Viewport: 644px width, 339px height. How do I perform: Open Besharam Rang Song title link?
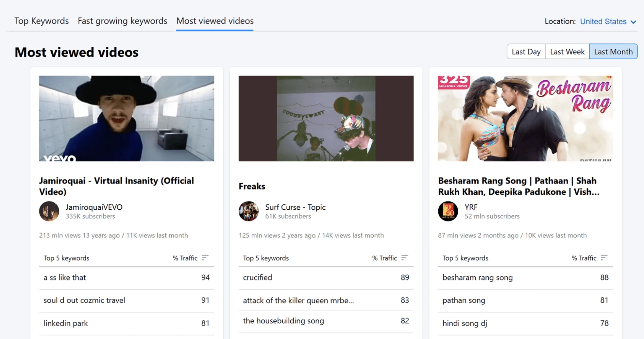(519, 186)
